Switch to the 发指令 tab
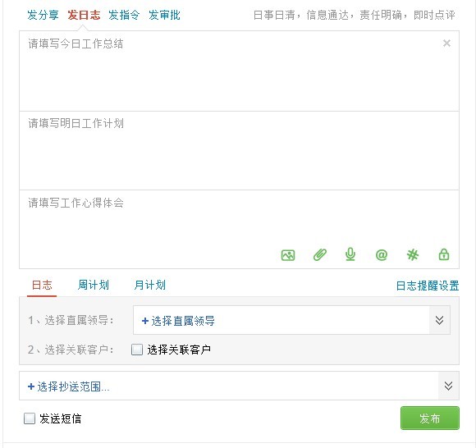This screenshot has height=448, width=476. 124,15
